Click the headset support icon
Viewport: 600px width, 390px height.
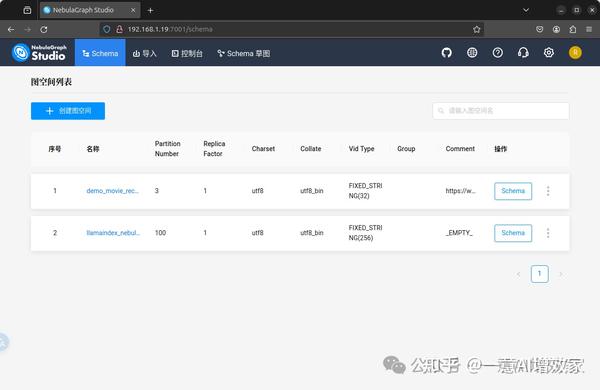click(x=523, y=52)
